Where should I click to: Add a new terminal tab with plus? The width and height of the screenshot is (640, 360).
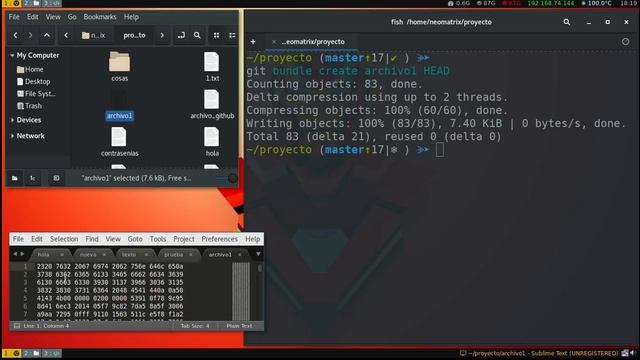pyautogui.click(x=253, y=42)
